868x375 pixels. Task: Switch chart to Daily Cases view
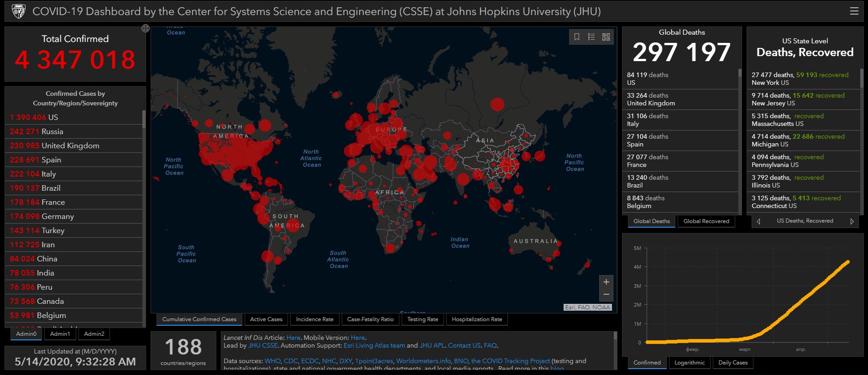732,363
